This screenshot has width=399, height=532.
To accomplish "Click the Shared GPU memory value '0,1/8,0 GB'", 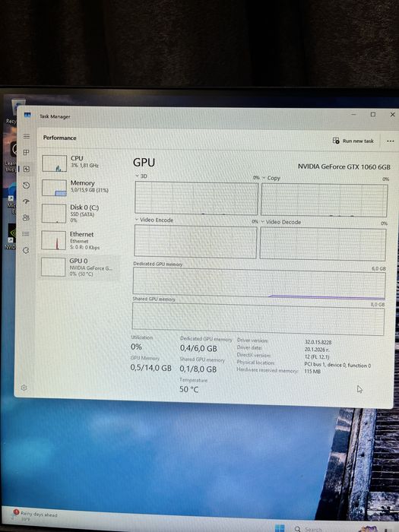I will [198, 369].
